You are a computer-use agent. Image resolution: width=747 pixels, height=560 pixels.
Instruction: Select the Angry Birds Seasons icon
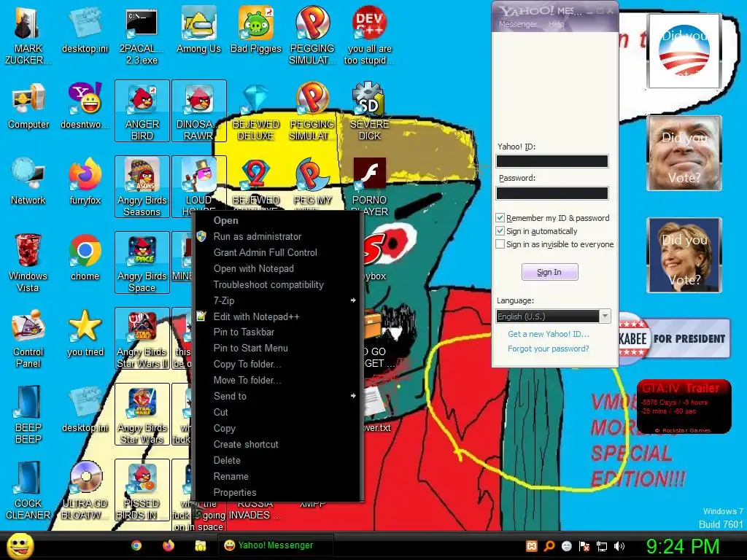pos(142,187)
